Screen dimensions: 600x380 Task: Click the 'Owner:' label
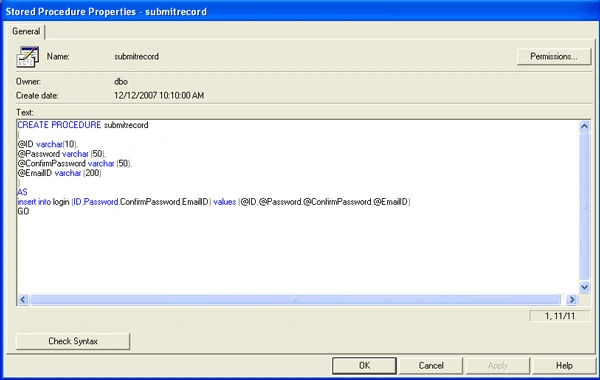(28, 82)
